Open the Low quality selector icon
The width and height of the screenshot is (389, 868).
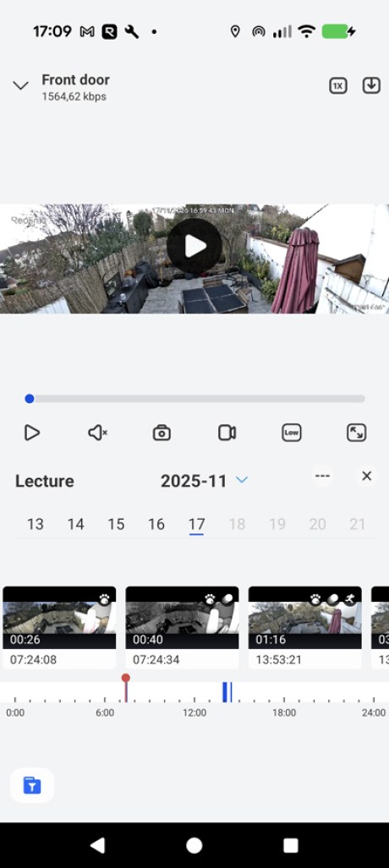tap(292, 433)
